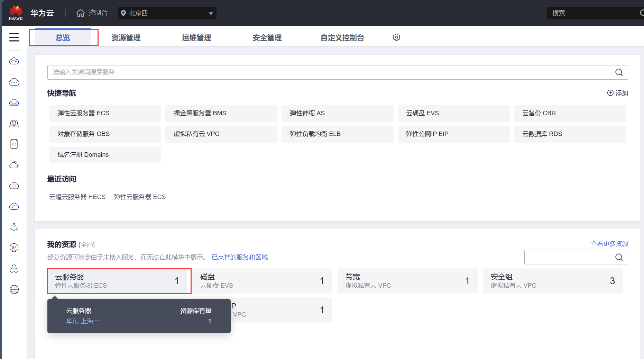Viewport: 644px width, 359px height.
Task: Click the magnifier in the resources filter box
Action: 619,257
